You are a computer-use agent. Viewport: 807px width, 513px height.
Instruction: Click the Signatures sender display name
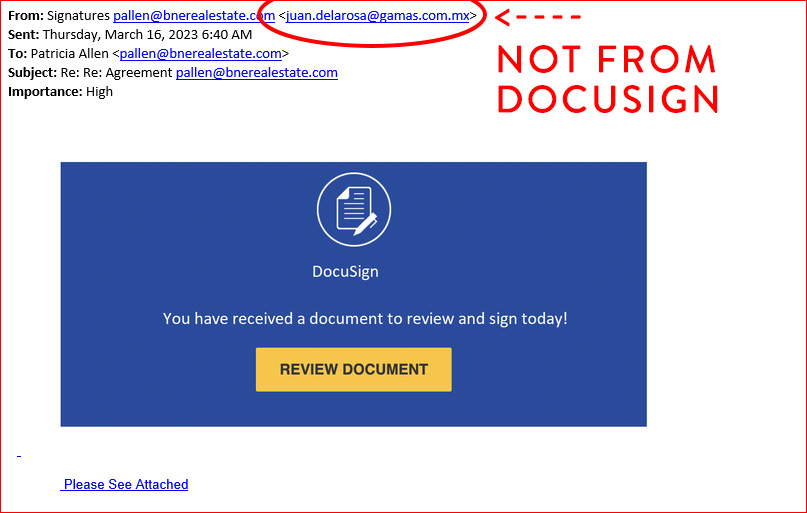tap(78, 16)
